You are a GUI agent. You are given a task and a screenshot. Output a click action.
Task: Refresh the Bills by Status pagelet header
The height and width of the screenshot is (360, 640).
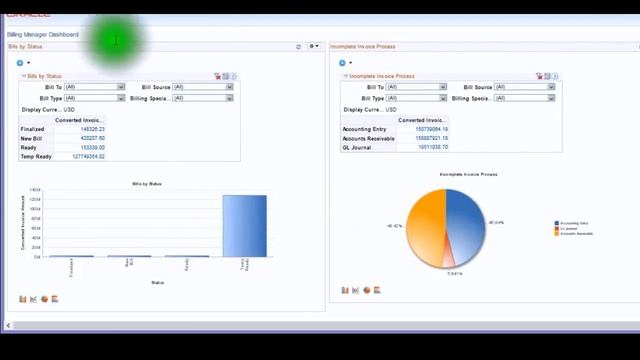298,47
